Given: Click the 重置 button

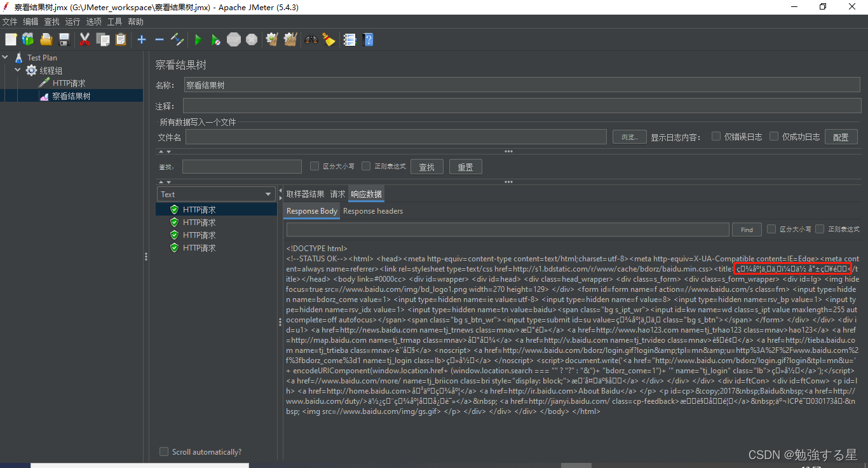Looking at the screenshot, I should pyautogui.click(x=466, y=167).
